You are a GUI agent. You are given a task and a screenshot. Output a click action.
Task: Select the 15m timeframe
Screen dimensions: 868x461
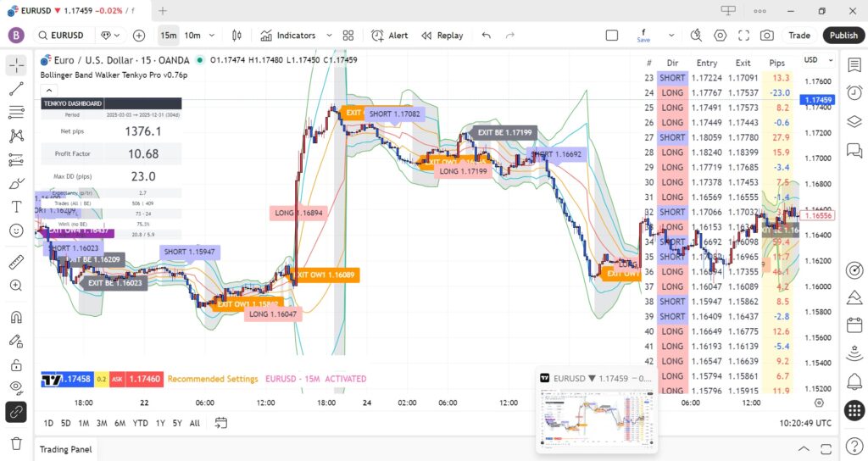[x=169, y=36]
